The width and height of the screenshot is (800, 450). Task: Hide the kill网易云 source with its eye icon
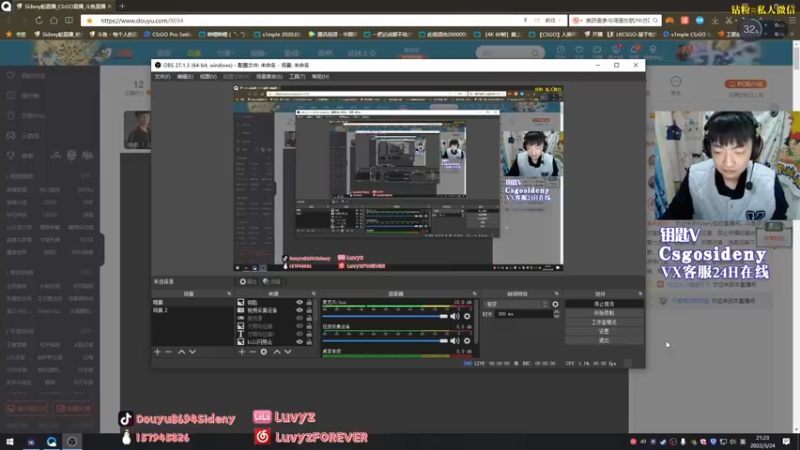299,342
